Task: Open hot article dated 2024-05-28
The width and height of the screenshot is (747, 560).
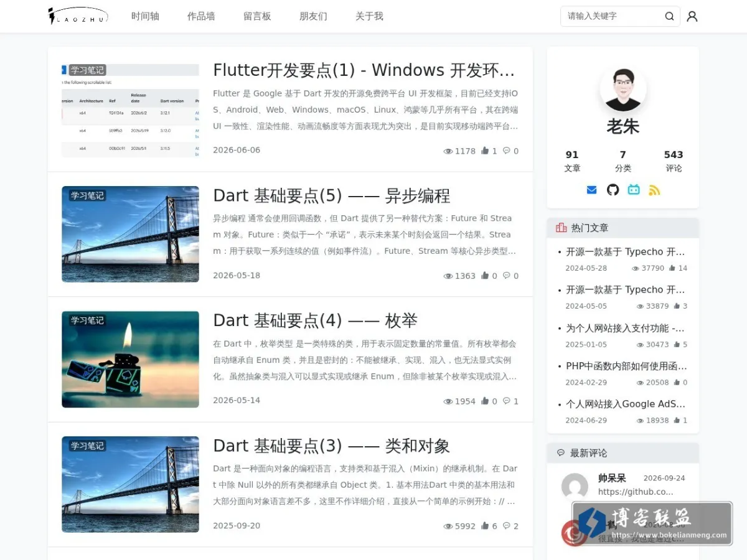Action: [625, 252]
